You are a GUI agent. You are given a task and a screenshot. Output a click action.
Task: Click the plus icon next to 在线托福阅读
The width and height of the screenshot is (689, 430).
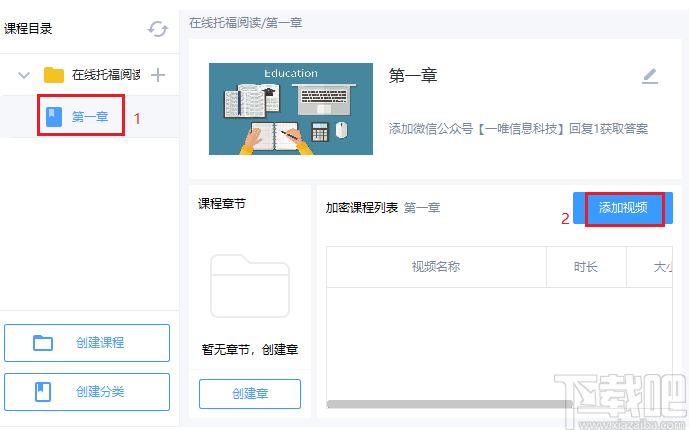[x=158, y=75]
